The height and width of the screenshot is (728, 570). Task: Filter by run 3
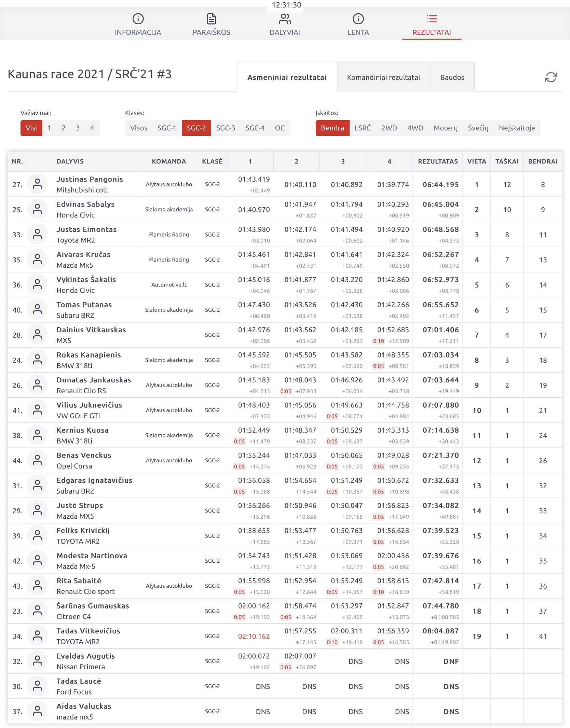point(78,128)
